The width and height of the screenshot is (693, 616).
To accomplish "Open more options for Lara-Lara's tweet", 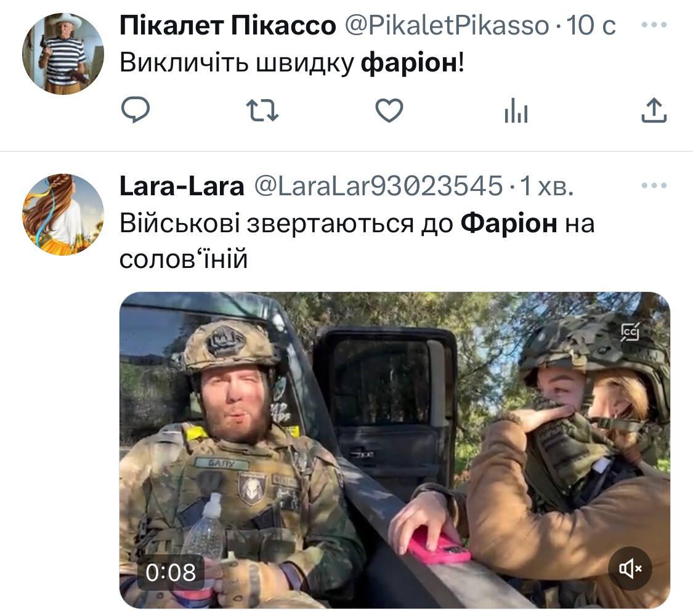I will tap(654, 185).
